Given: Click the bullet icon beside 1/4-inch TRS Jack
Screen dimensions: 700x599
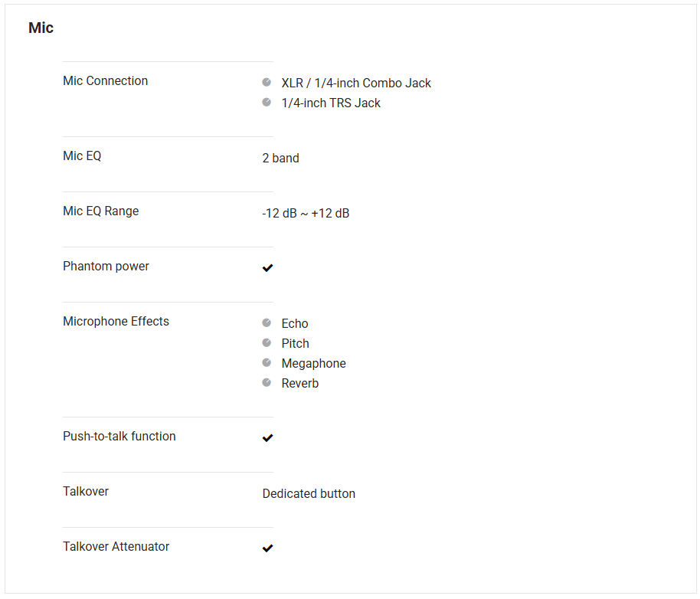Looking at the screenshot, I should [x=267, y=102].
